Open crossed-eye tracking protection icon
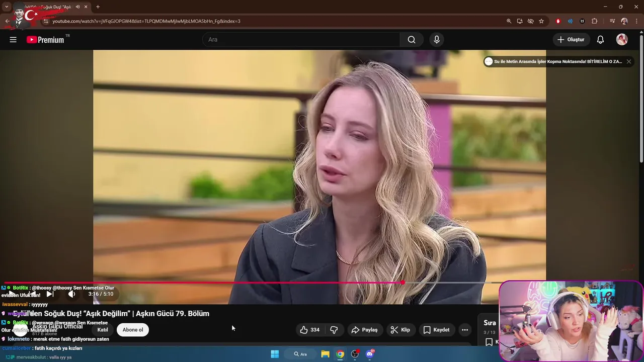 point(530,21)
